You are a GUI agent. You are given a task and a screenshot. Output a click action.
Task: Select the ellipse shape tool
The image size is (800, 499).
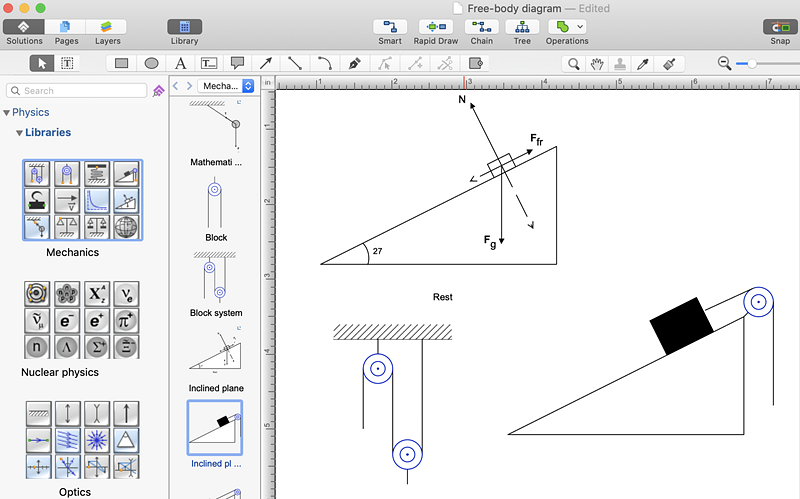coord(151,63)
